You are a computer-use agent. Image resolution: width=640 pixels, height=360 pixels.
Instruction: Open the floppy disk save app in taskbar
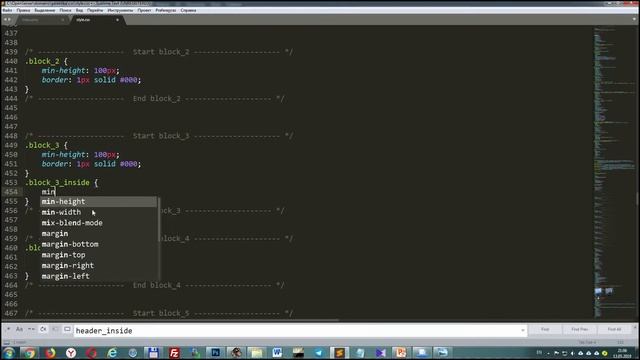[153, 353]
